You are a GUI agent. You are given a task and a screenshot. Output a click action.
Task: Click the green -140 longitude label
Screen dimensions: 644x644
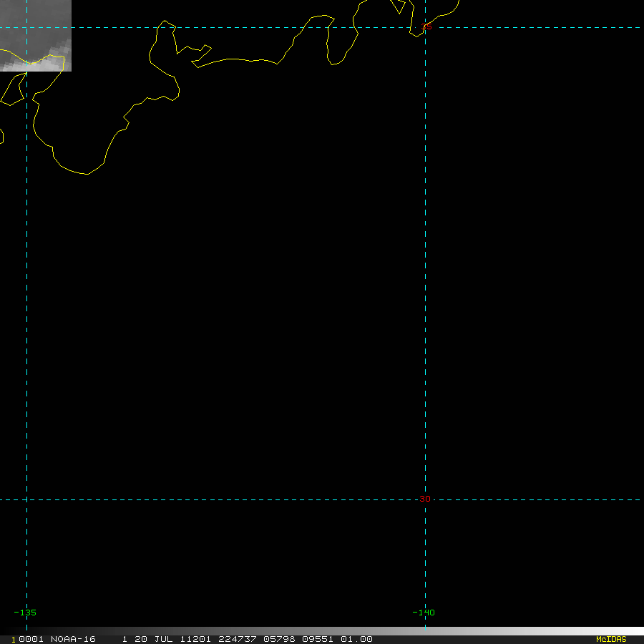click(423, 613)
